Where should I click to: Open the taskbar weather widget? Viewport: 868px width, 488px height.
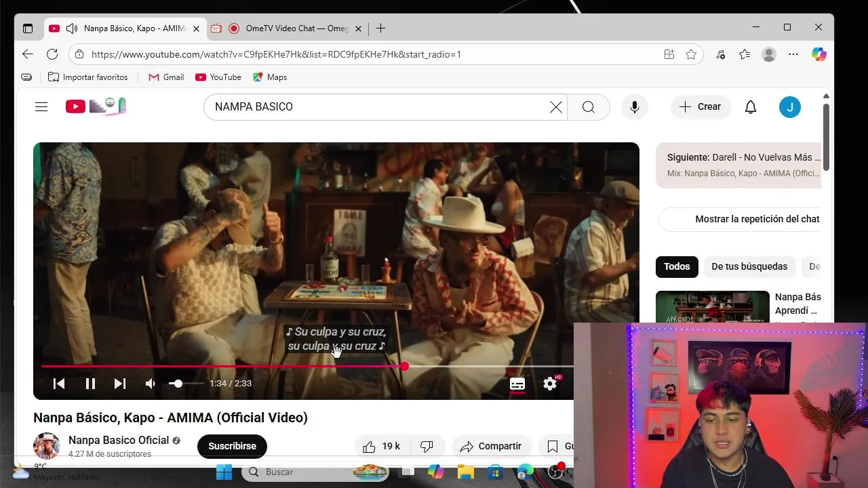tap(58, 472)
